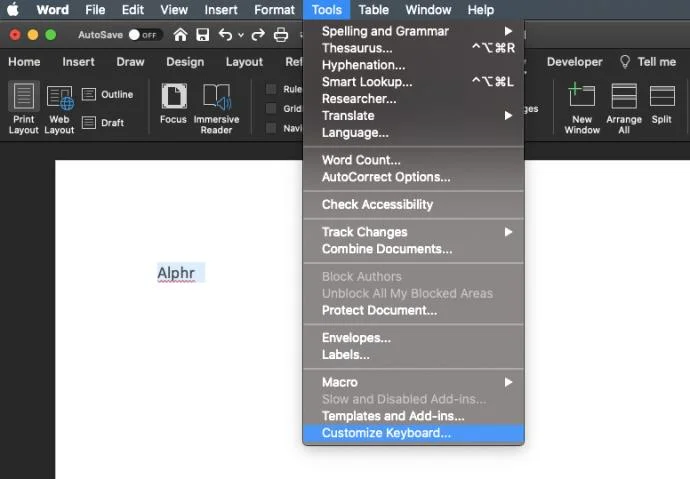Image resolution: width=690 pixels, height=479 pixels.
Task: Toggle the Ruler checkbox
Action: 271,89
